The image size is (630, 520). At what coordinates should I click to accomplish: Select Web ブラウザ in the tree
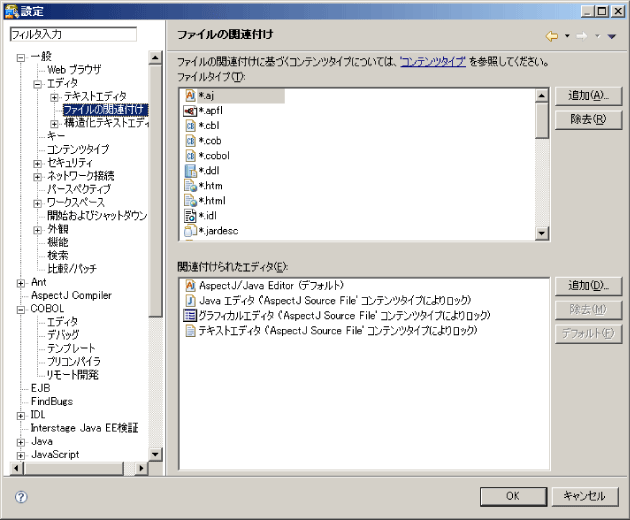[x=74, y=70]
